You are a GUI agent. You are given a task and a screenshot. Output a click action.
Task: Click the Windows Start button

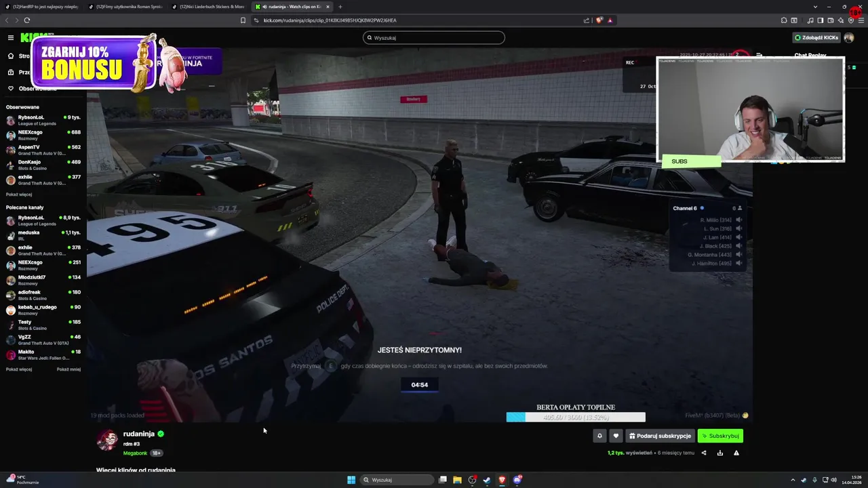pos(351,480)
